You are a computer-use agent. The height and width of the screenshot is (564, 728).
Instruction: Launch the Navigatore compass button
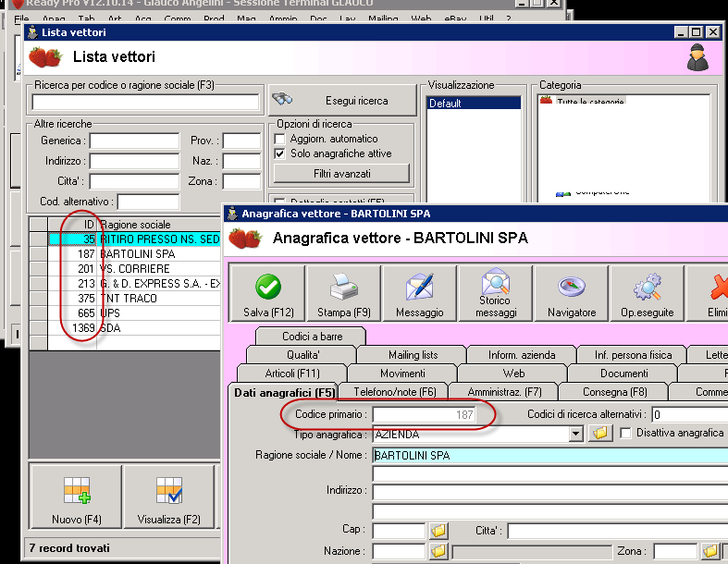click(x=571, y=293)
